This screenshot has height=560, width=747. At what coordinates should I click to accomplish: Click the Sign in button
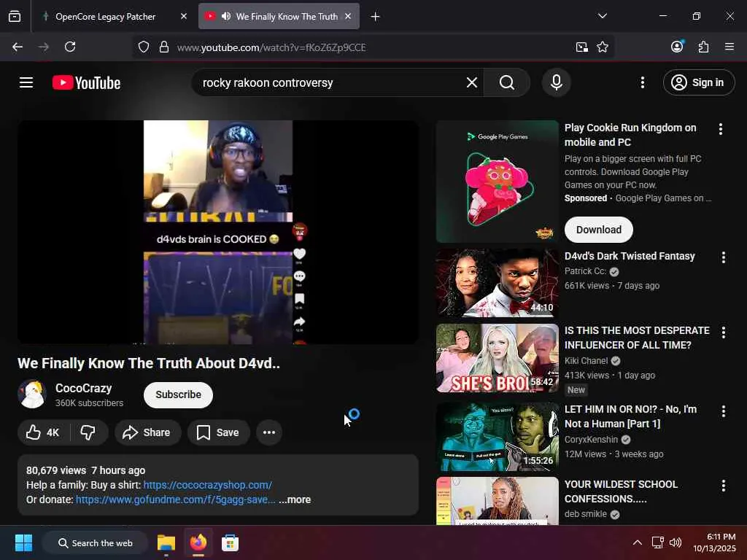pyautogui.click(x=698, y=82)
